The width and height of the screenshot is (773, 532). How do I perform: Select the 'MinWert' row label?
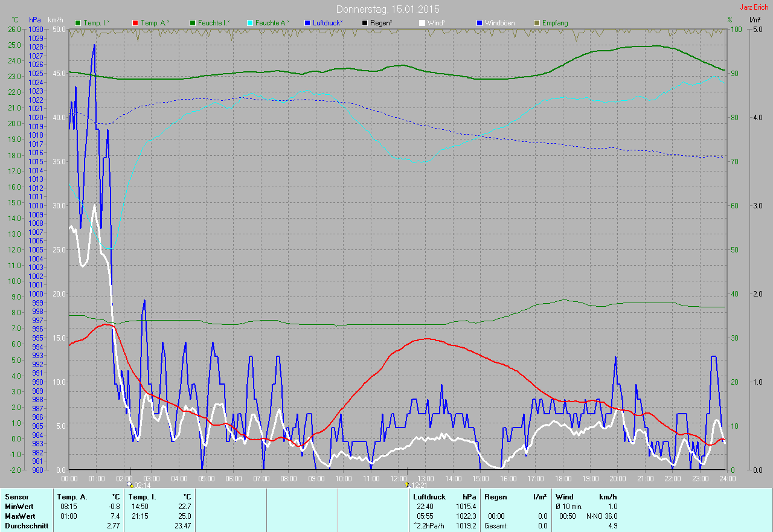click(19, 507)
